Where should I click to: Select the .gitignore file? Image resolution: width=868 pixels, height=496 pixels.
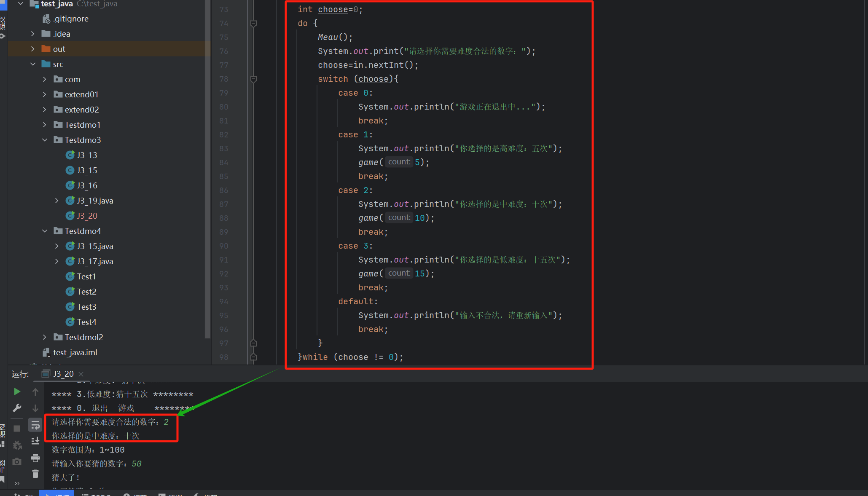[x=70, y=19]
